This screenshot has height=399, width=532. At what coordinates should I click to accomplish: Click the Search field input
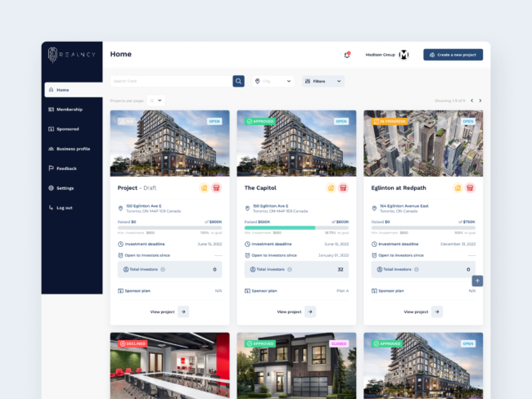click(170, 81)
